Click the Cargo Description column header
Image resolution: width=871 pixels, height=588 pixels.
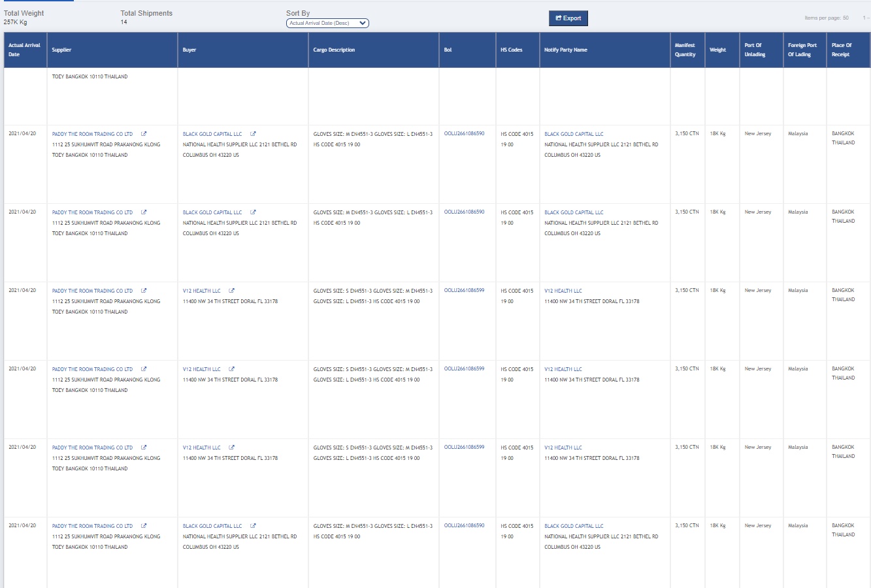(x=334, y=50)
